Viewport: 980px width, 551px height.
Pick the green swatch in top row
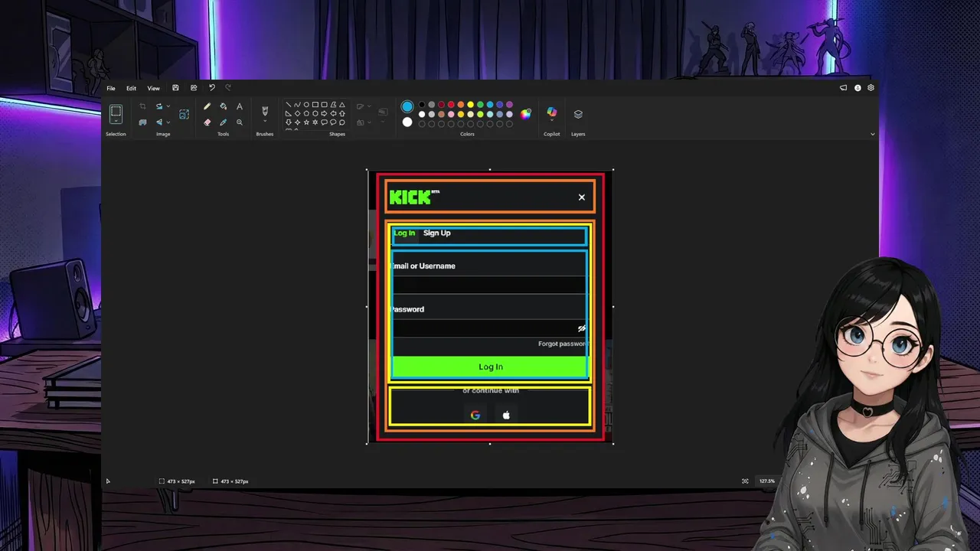[480, 105]
